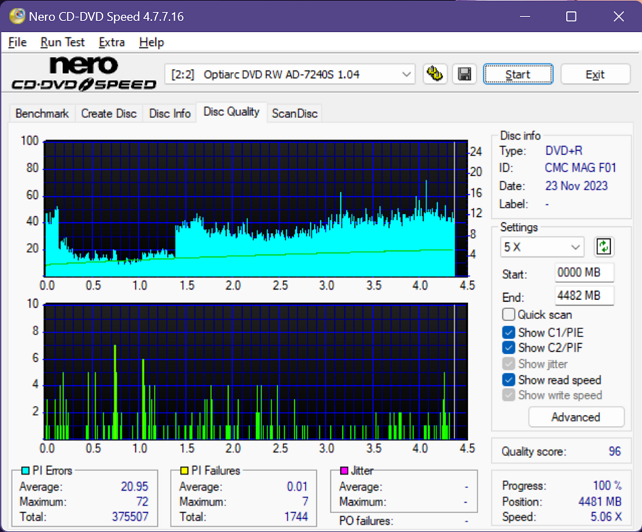The height and width of the screenshot is (532, 642).
Task: Open the Run Test menu
Action: pos(62,42)
